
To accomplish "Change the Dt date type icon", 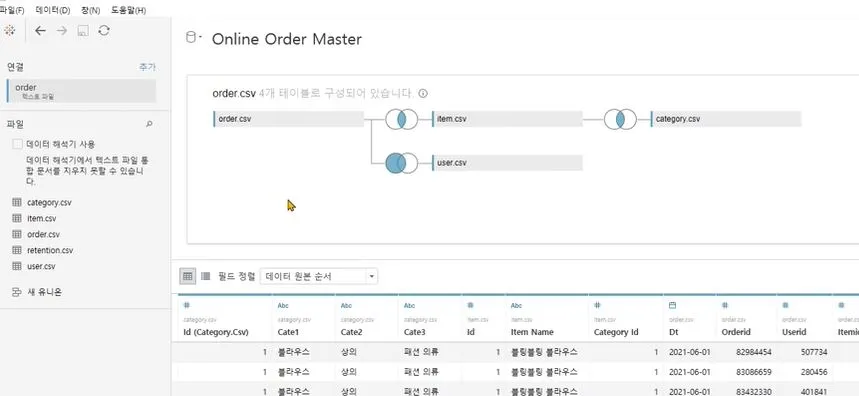I will [x=673, y=306].
